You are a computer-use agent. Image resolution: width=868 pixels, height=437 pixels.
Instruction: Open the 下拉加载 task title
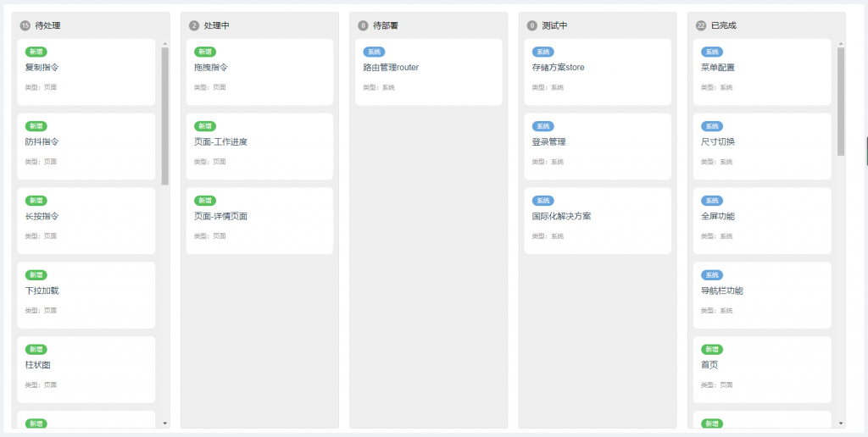(x=42, y=290)
